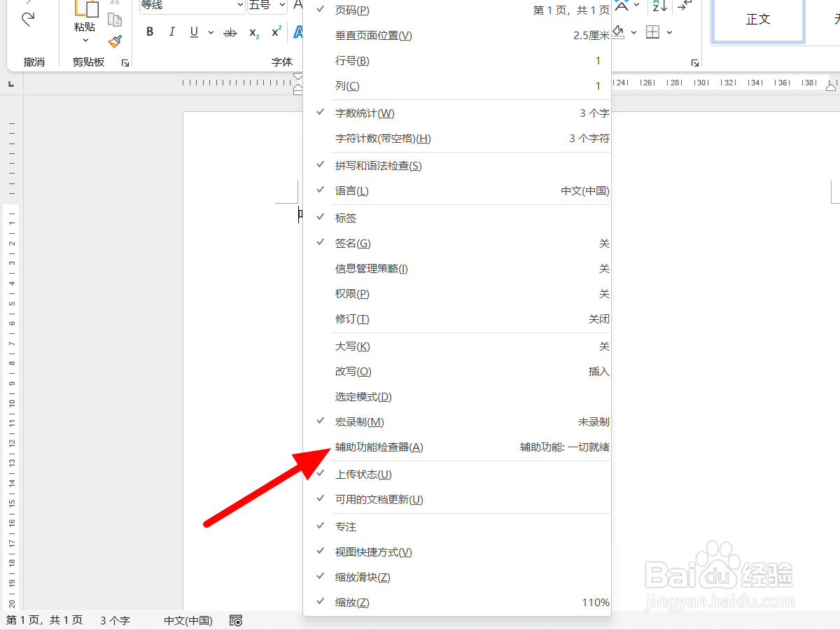Apply Underline formatting

pyautogui.click(x=193, y=32)
